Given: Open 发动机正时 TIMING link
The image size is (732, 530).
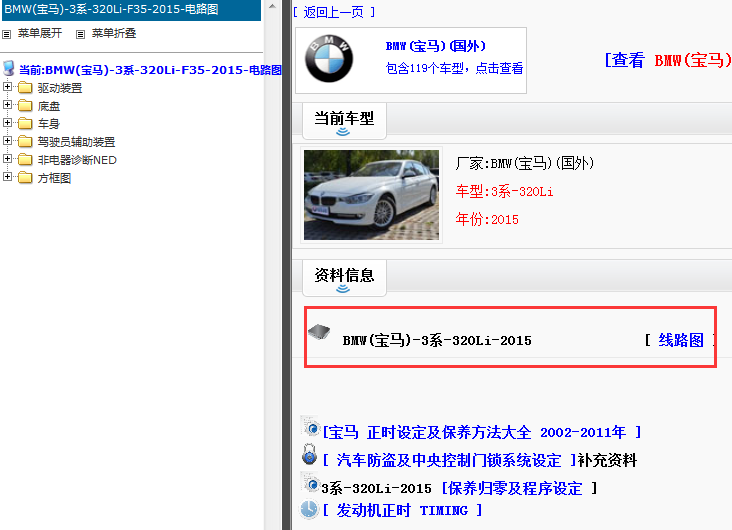Looking at the screenshot, I should click(x=402, y=510).
